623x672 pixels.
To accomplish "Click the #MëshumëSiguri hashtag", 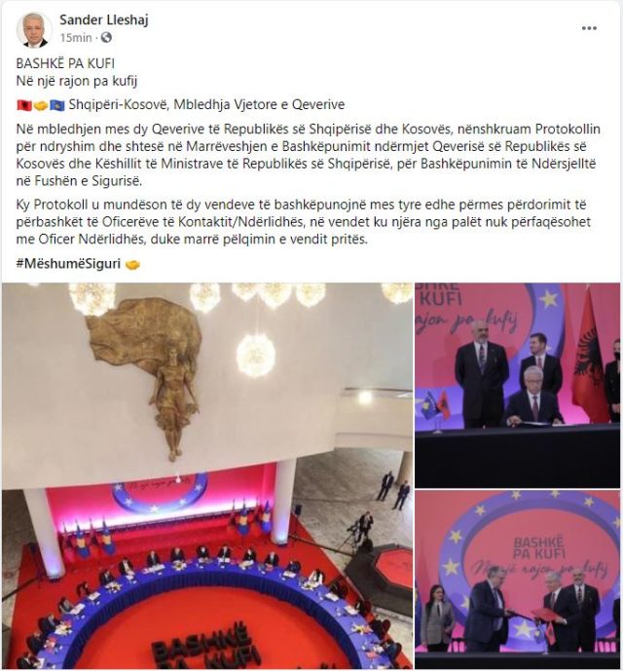I will [68, 264].
